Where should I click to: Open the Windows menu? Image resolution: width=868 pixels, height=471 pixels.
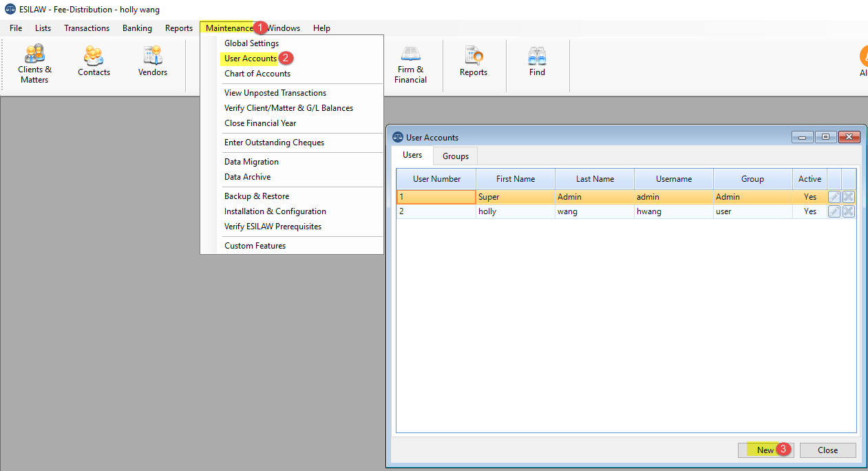[x=284, y=28]
